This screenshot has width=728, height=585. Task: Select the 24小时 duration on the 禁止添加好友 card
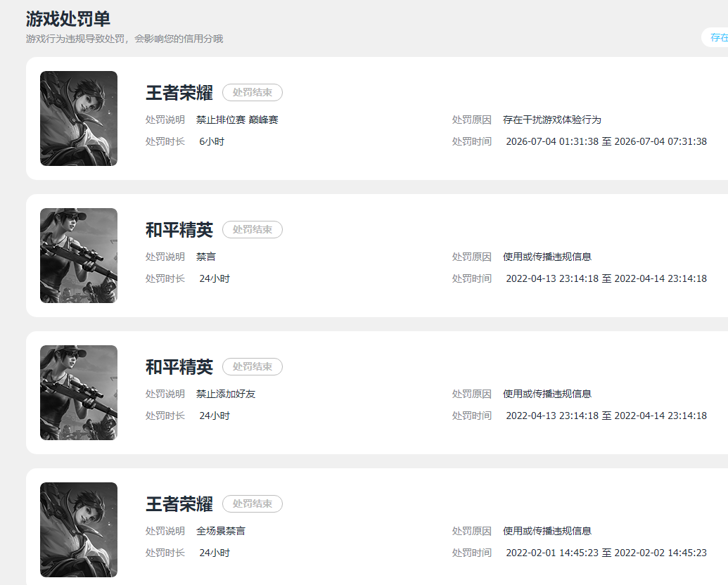pyautogui.click(x=215, y=416)
